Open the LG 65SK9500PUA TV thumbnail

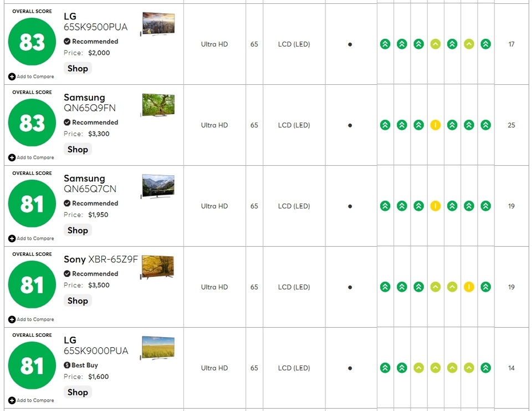[158, 24]
